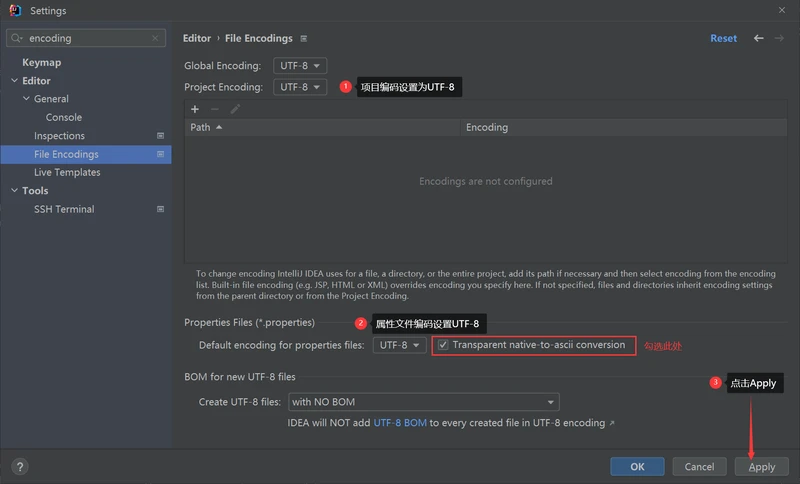
Task: Open the Global Encoding dropdown
Action: 300,66
